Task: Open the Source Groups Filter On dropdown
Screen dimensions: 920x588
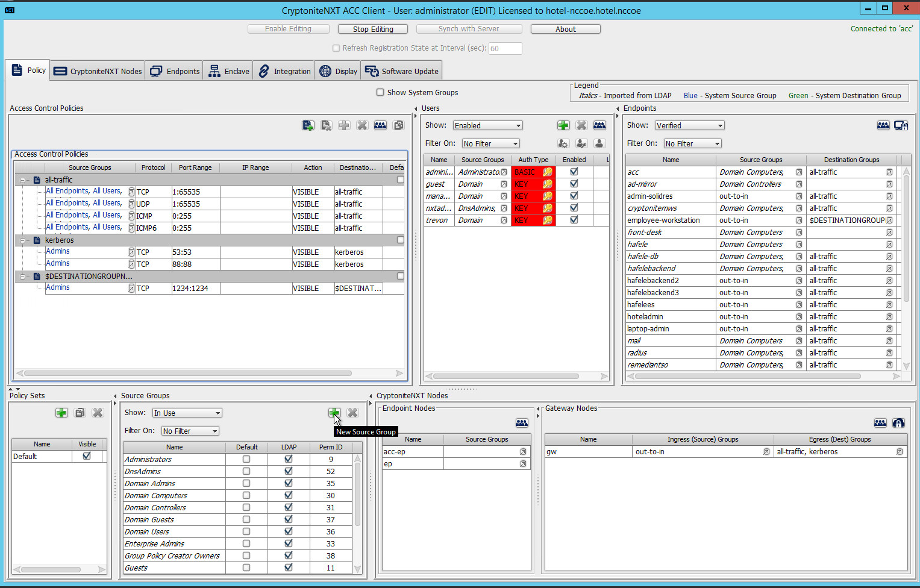Action: click(190, 431)
